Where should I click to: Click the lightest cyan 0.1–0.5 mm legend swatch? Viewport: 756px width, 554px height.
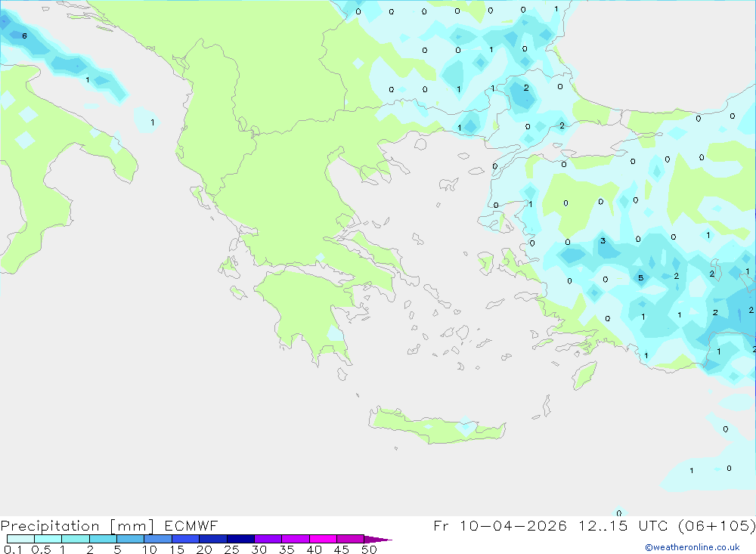click(x=20, y=539)
